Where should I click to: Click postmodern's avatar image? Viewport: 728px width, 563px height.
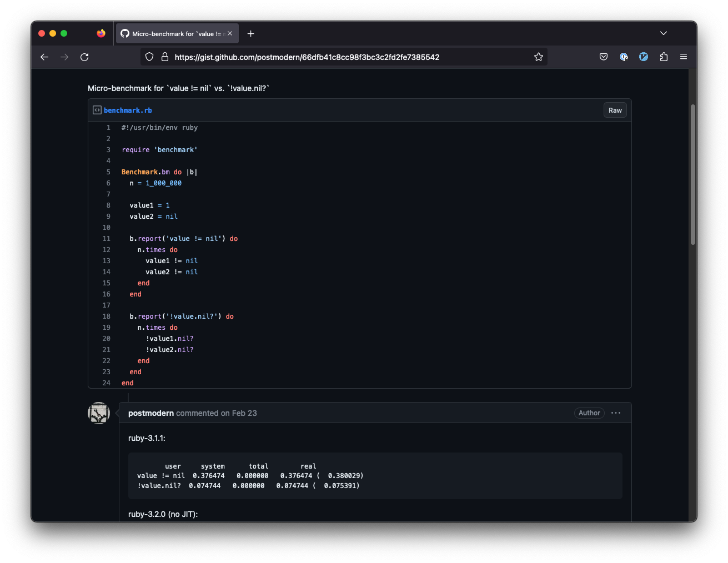[x=99, y=413]
